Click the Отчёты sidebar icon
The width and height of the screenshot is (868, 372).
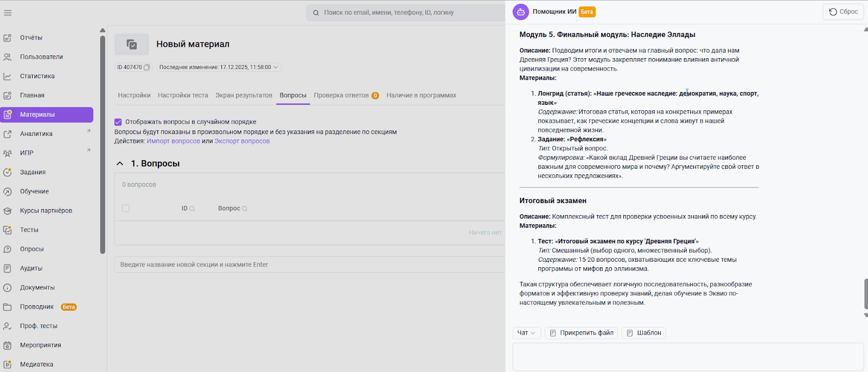8,38
